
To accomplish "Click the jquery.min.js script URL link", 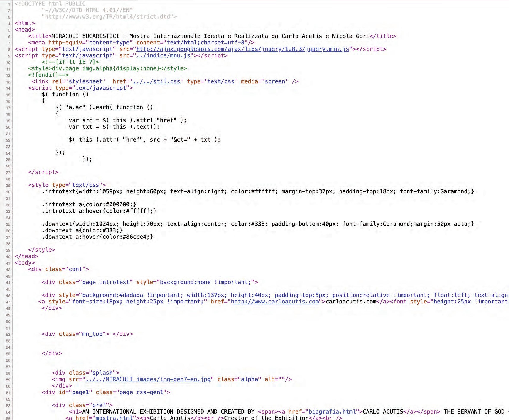I will (x=242, y=49).
